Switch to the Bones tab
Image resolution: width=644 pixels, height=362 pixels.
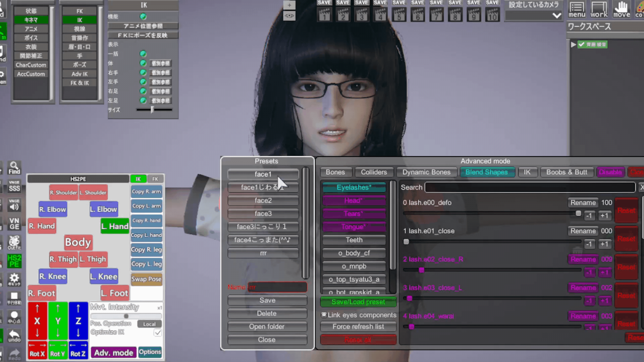click(335, 172)
